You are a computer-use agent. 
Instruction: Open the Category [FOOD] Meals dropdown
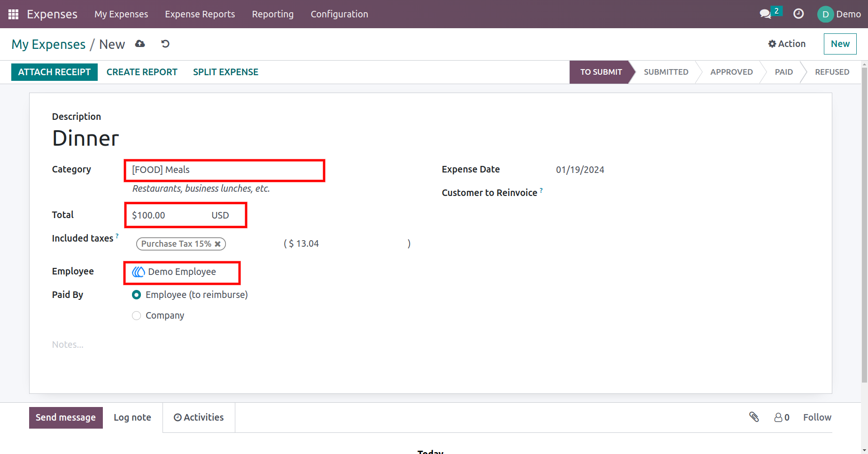click(225, 170)
